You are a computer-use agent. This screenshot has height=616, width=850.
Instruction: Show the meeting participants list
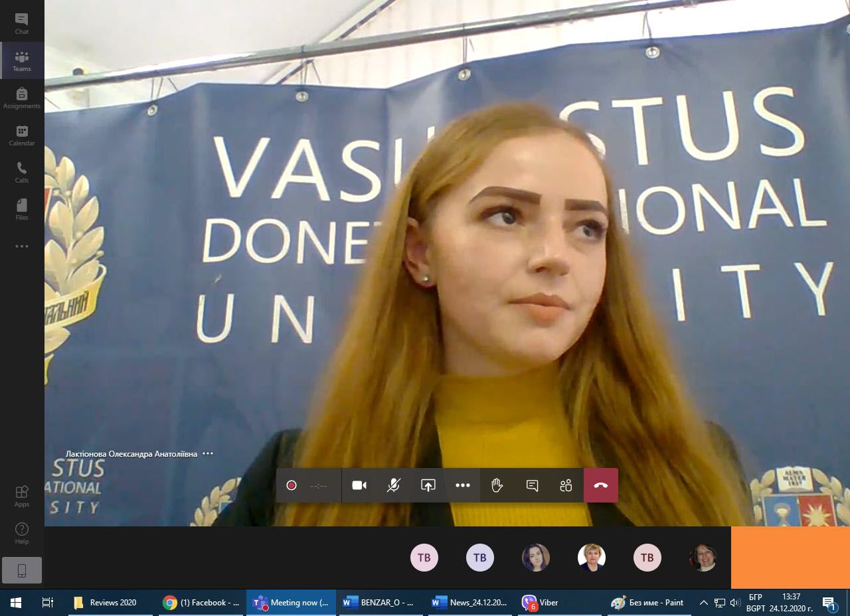[566, 485]
